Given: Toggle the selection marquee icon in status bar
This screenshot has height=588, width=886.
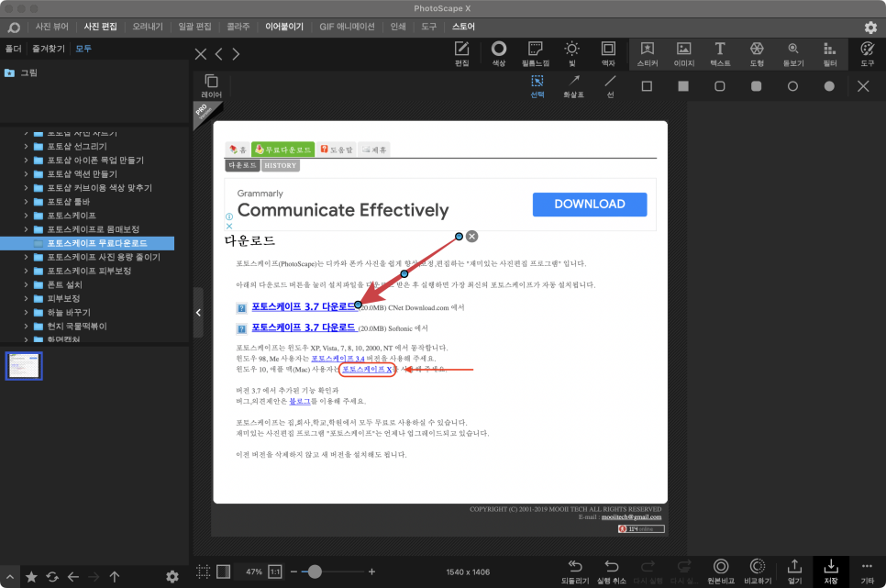Looking at the screenshot, I should [x=203, y=571].
